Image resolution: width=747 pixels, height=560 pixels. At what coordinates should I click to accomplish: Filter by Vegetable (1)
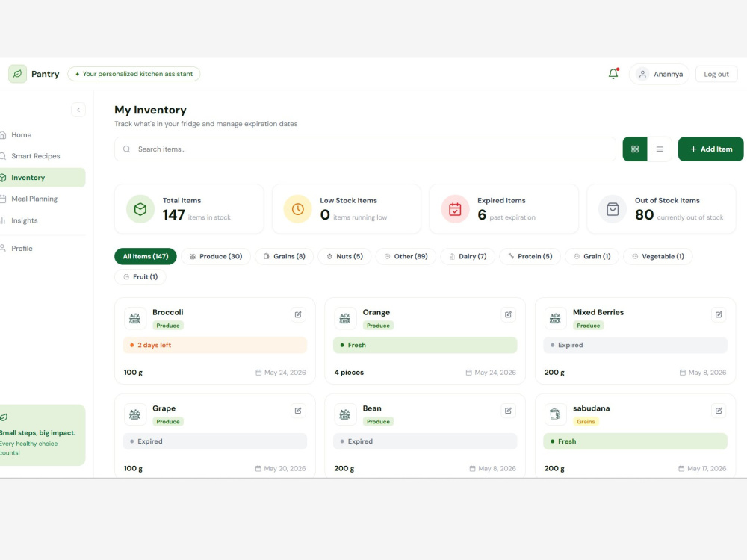coord(657,256)
